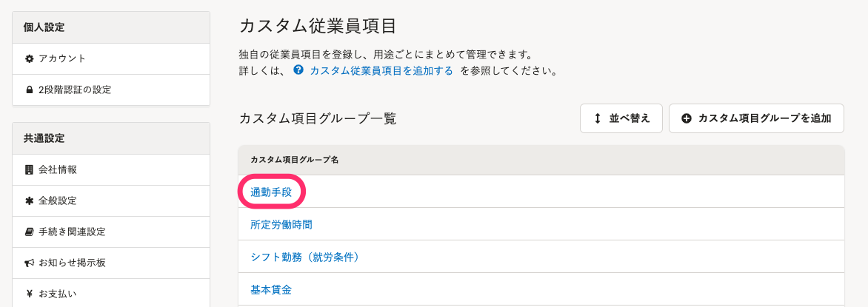Viewport: 868px width, 307px height.
Task: Click the building icon next to 会社情報
Action: pyautogui.click(x=30, y=170)
